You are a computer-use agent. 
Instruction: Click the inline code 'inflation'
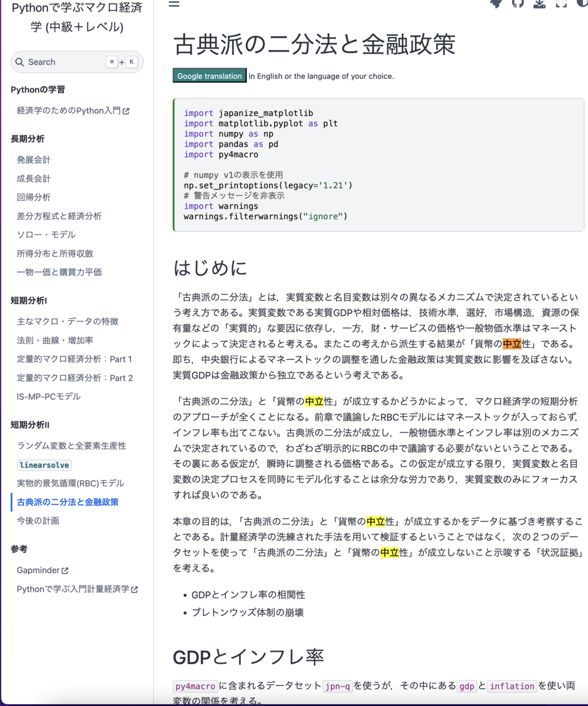point(512,686)
